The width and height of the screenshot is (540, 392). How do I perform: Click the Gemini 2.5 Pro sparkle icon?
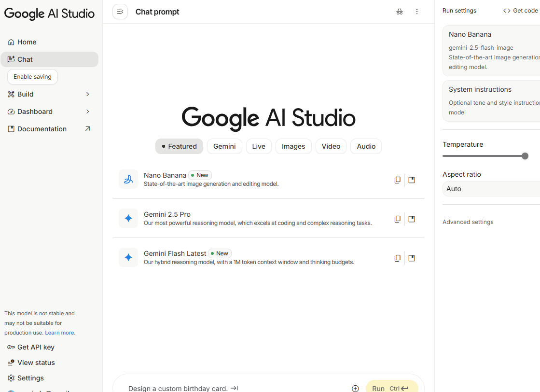[x=128, y=218]
